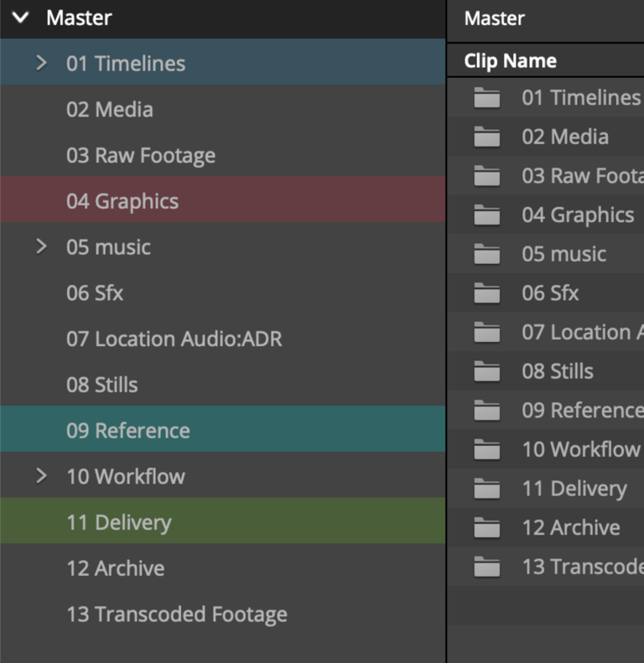Select folder icon for 04 Graphics clip
Image resolution: width=644 pixels, height=663 pixels.
pyautogui.click(x=486, y=215)
